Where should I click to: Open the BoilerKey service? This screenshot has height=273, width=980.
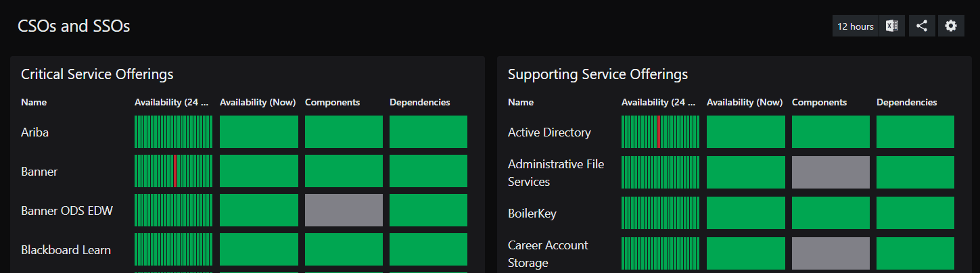pyautogui.click(x=532, y=214)
